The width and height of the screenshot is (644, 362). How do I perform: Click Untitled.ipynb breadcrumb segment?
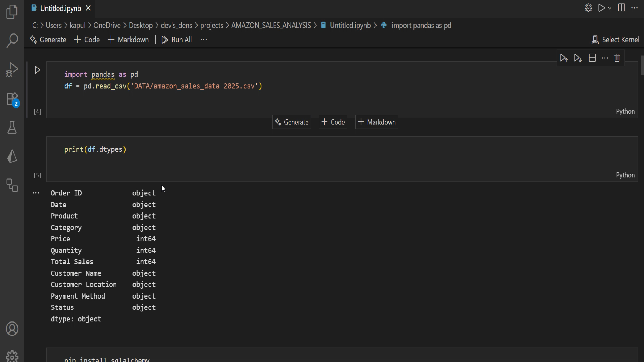point(346,25)
